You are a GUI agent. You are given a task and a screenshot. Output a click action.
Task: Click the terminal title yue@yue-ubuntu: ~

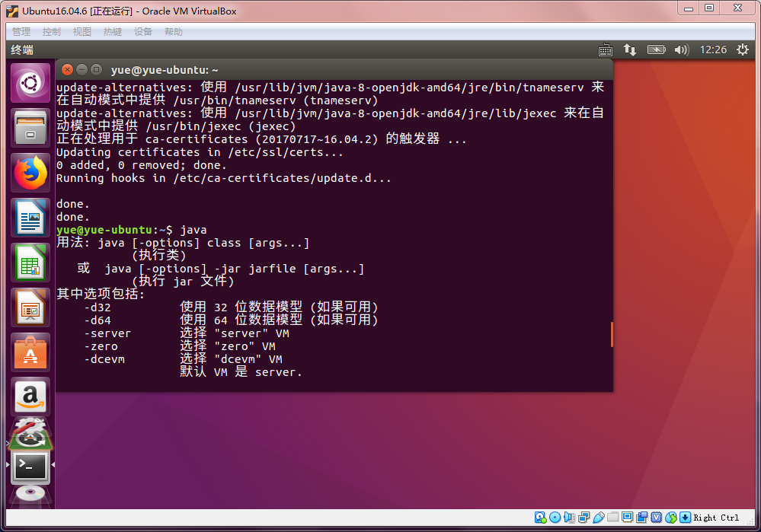[x=165, y=70]
